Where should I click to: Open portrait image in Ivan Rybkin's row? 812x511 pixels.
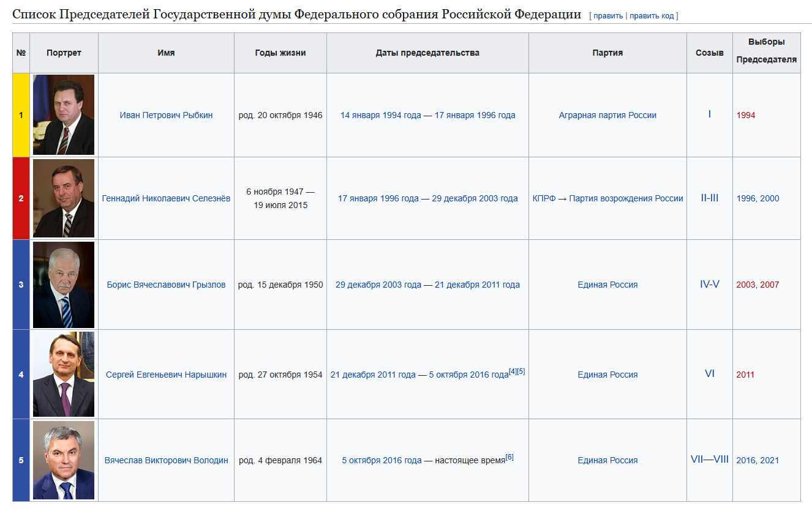64,114
